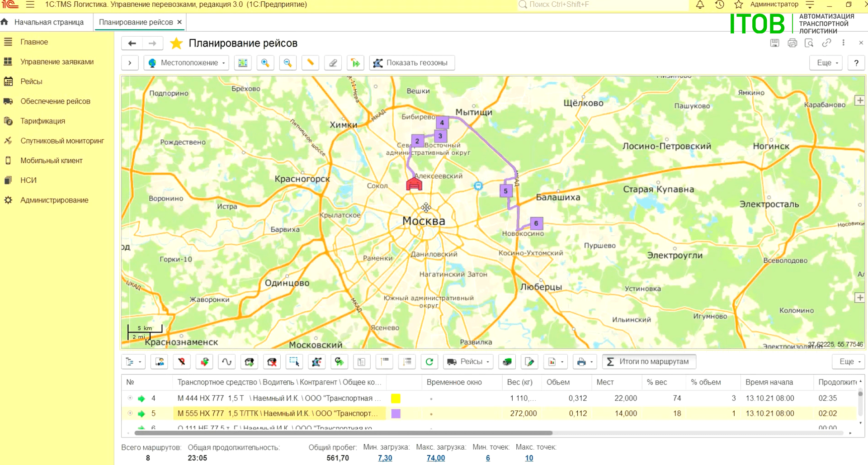This screenshot has height=465, width=868.
Task: Refresh the routes table with the green arrow
Action: tap(429, 361)
